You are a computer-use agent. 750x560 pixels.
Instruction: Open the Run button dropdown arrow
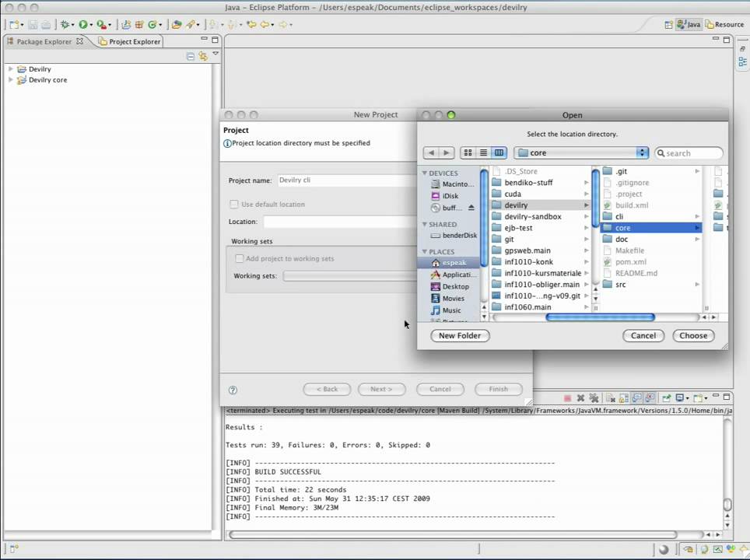pos(91,25)
